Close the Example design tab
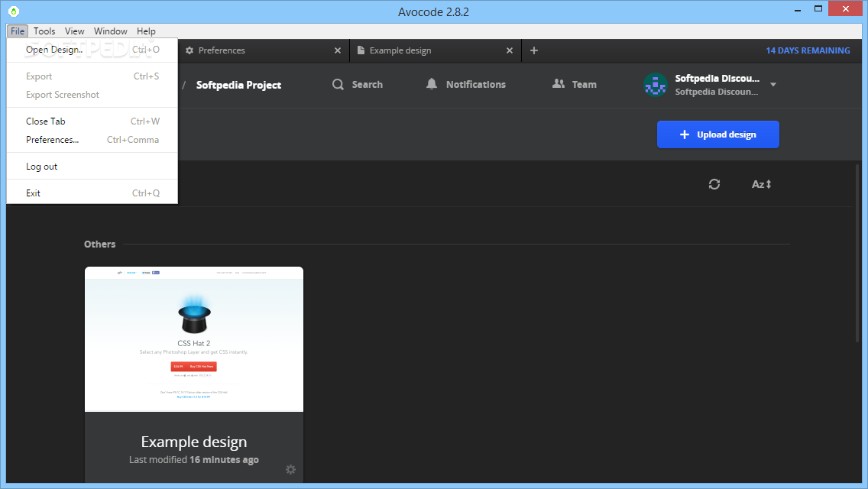Viewport: 868px width, 489px height. [x=510, y=50]
